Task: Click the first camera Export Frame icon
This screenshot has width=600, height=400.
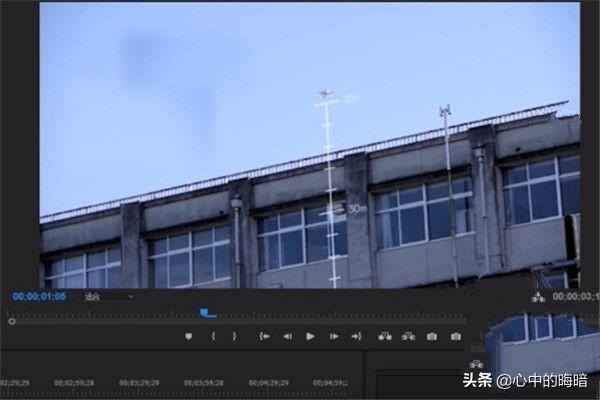Action: coord(432,336)
